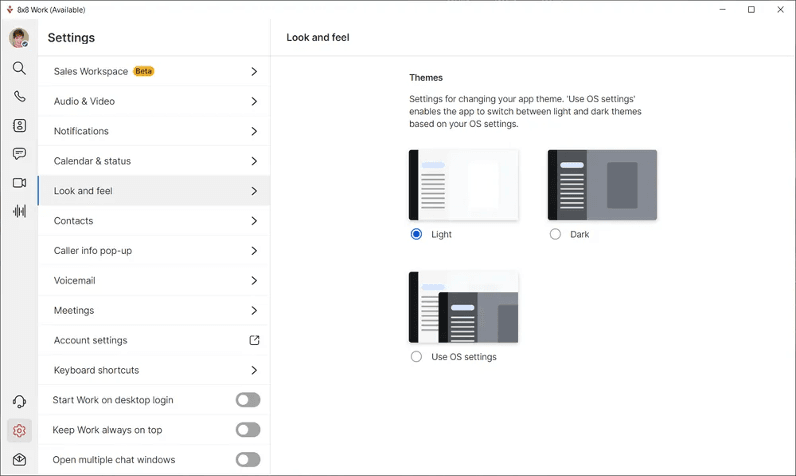Image resolution: width=796 pixels, height=476 pixels.
Task: Click the user profile avatar
Action: coord(19,38)
